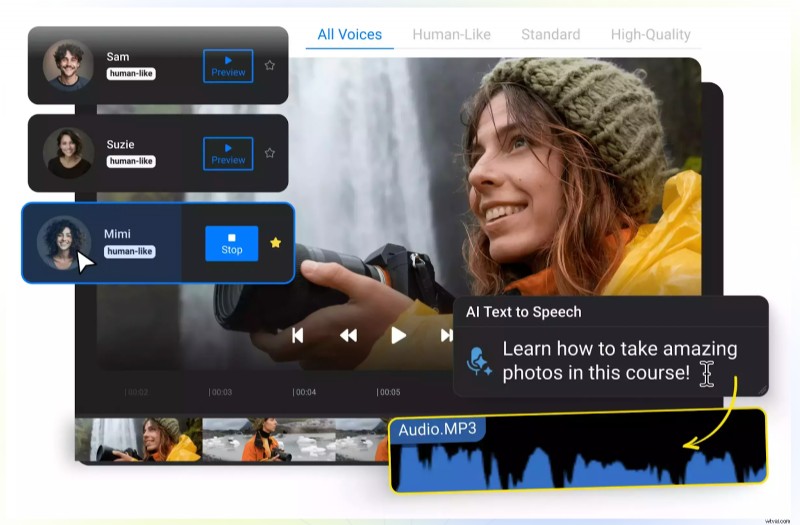800x525 pixels.
Task: Select the Sam voice name
Action: (x=118, y=57)
